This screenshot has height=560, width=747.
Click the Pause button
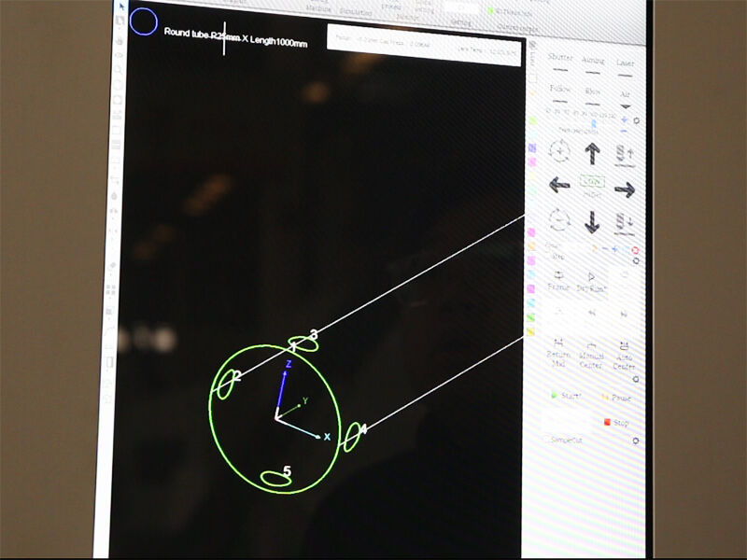(x=616, y=398)
